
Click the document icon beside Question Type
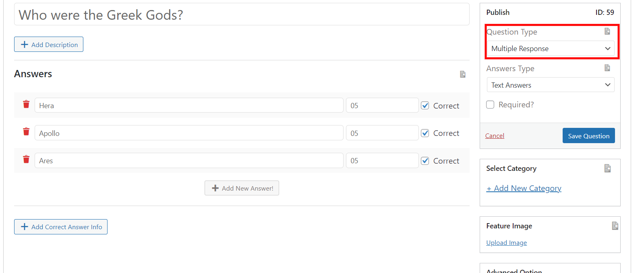(607, 31)
